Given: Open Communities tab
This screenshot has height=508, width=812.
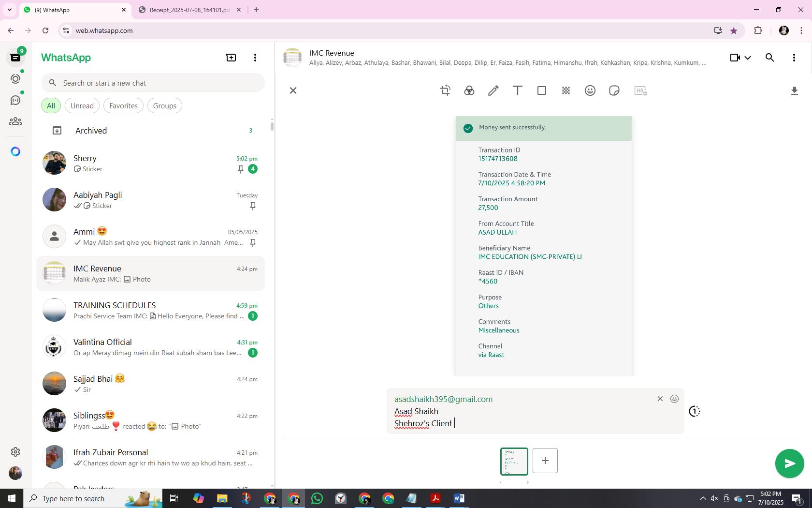Looking at the screenshot, I should pyautogui.click(x=15, y=121).
